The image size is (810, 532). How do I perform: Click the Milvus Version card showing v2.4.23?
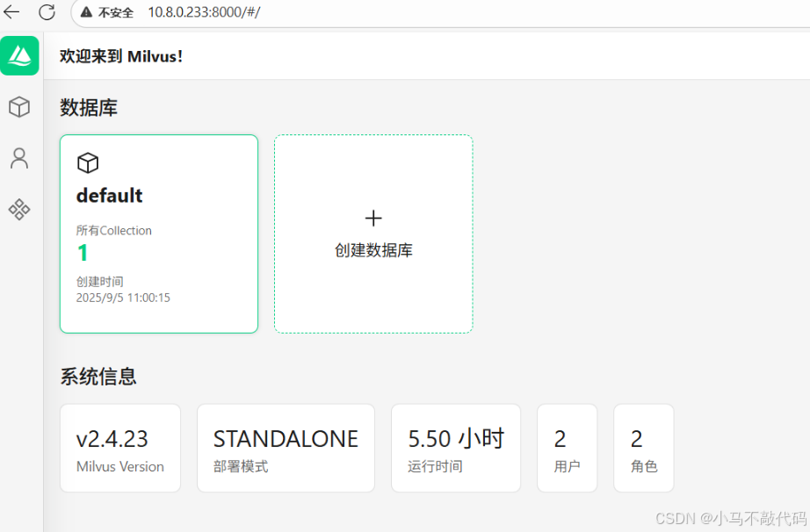coord(120,448)
